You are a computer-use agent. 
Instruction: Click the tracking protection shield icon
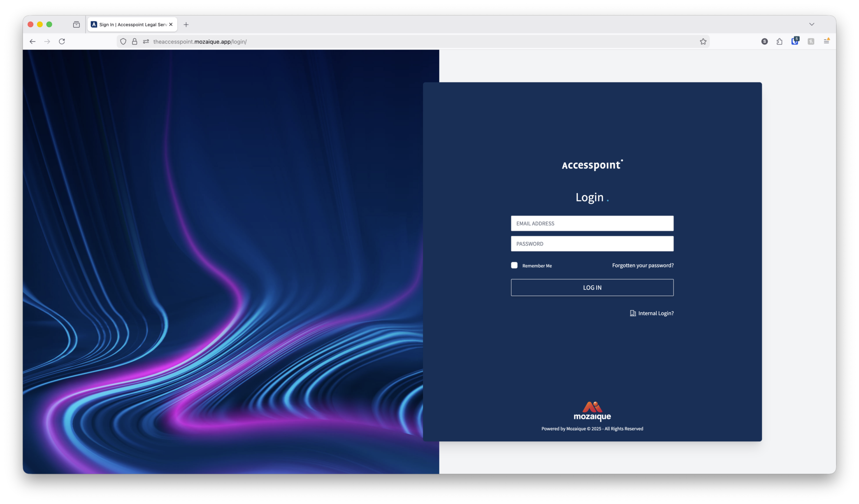pos(123,42)
